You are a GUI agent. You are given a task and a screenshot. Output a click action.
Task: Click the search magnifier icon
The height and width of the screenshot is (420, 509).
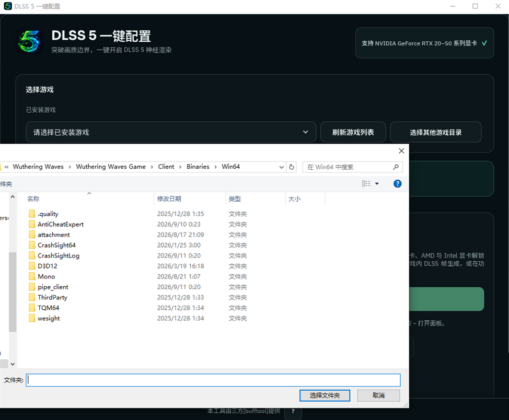pos(396,167)
